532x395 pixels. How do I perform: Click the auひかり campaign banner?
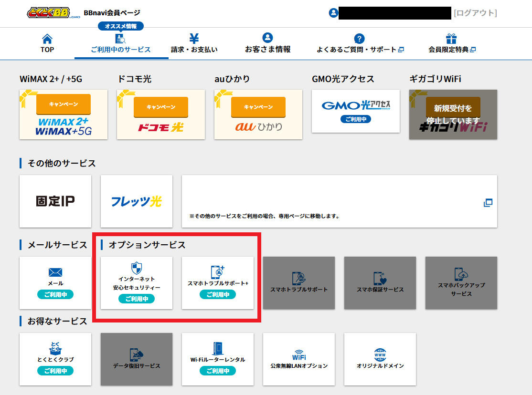point(258,114)
